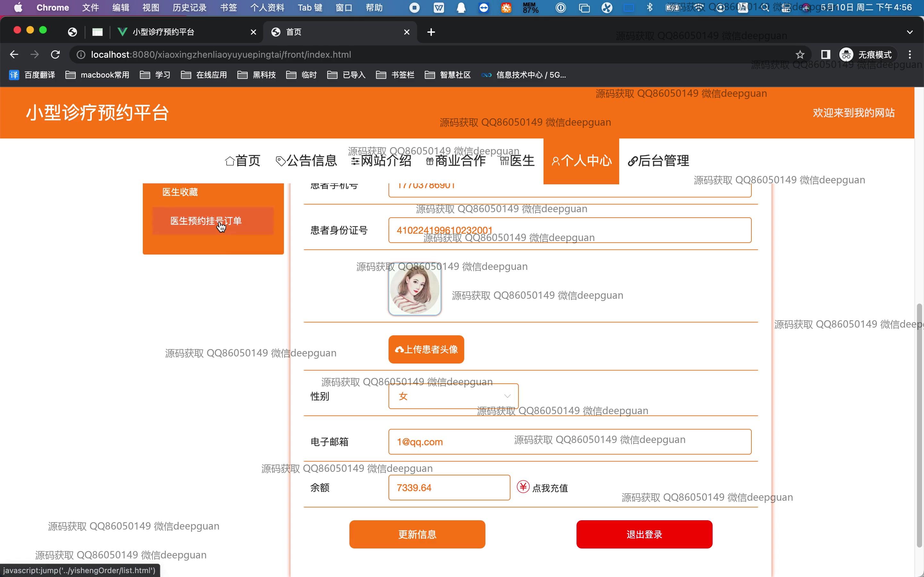
Task: Expand the tab search chevron
Action: coord(910,32)
